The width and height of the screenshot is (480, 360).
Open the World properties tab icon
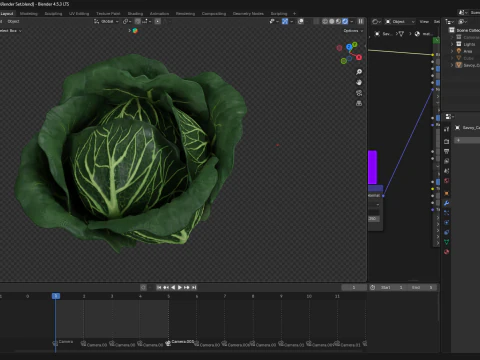click(x=447, y=181)
